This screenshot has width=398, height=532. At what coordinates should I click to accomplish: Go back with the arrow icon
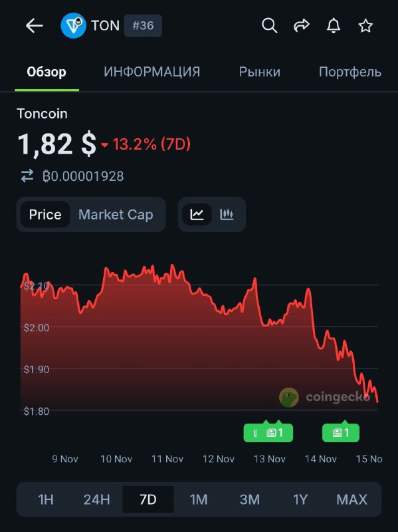tap(32, 25)
